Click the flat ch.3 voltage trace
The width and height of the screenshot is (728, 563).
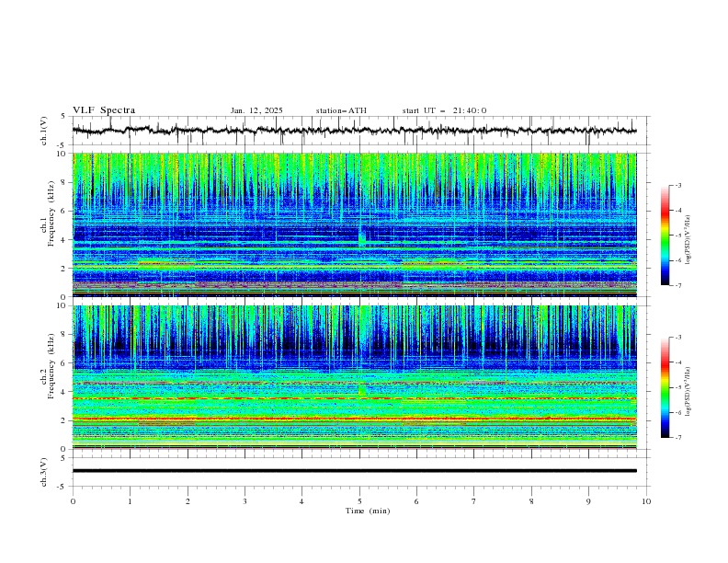[354, 471]
